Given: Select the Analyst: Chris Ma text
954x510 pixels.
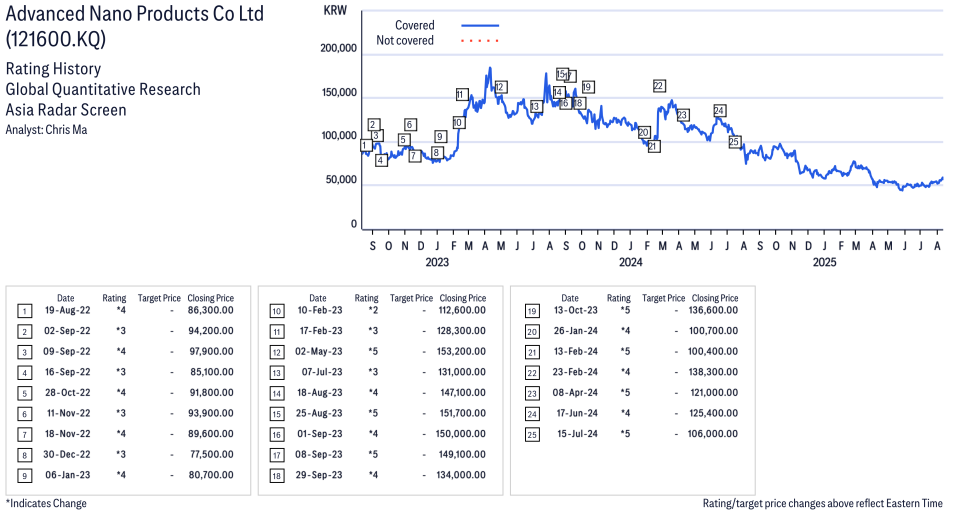Looking at the screenshot, I should tap(46, 130).
